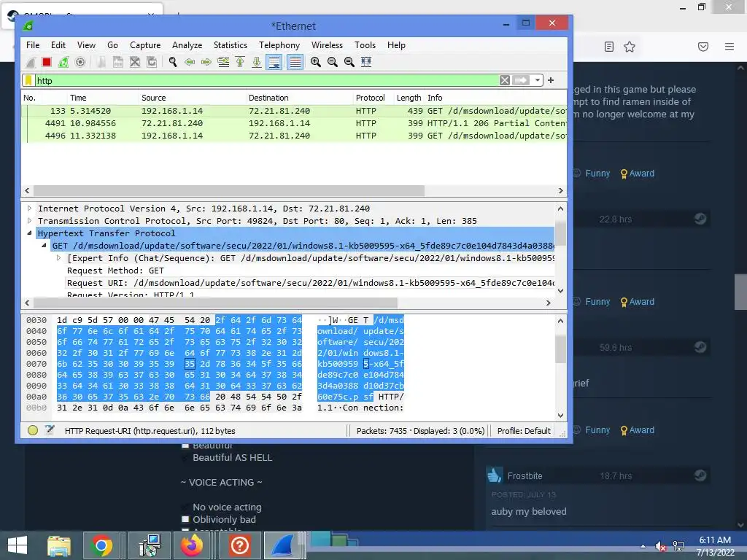Screen dimensions: 747x560
Task: Select the Request Method: GET line
Action: pyautogui.click(x=115, y=271)
